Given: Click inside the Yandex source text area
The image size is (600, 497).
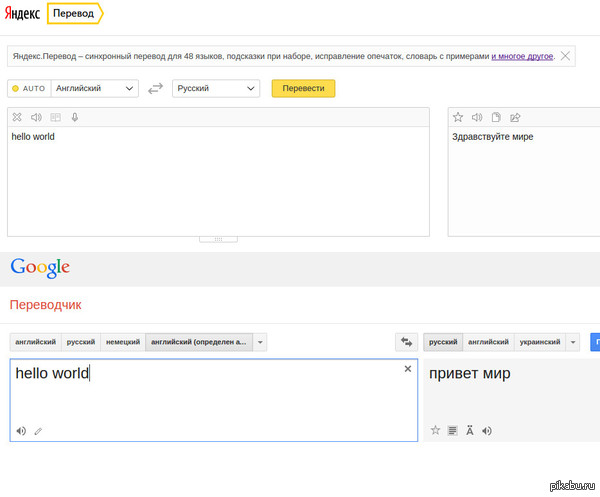Looking at the screenshot, I should 218,181.
